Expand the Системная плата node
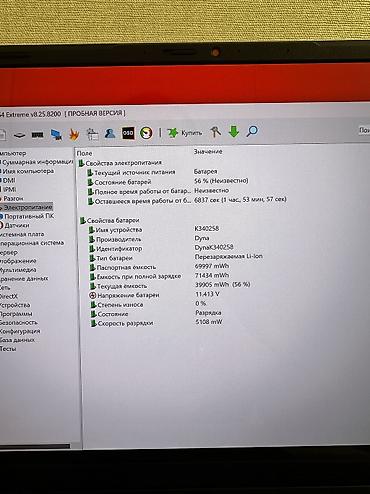Viewport: 370px width, 494px height. coord(22,234)
